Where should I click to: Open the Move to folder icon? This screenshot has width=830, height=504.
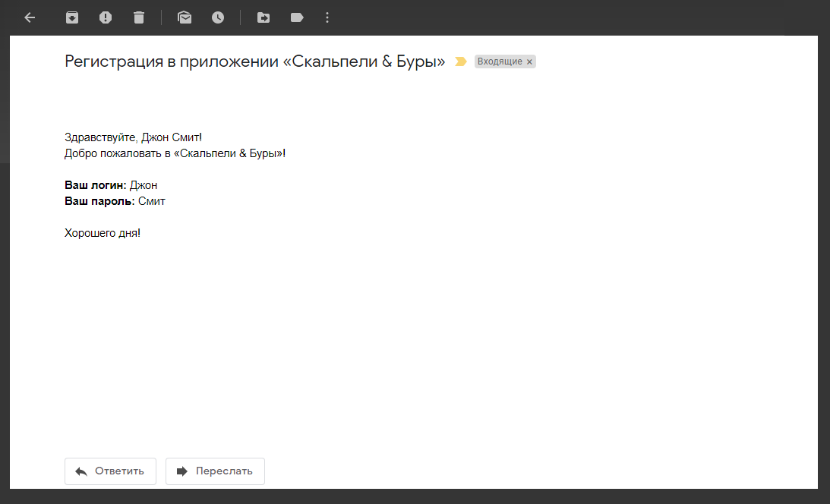pyautogui.click(x=264, y=17)
